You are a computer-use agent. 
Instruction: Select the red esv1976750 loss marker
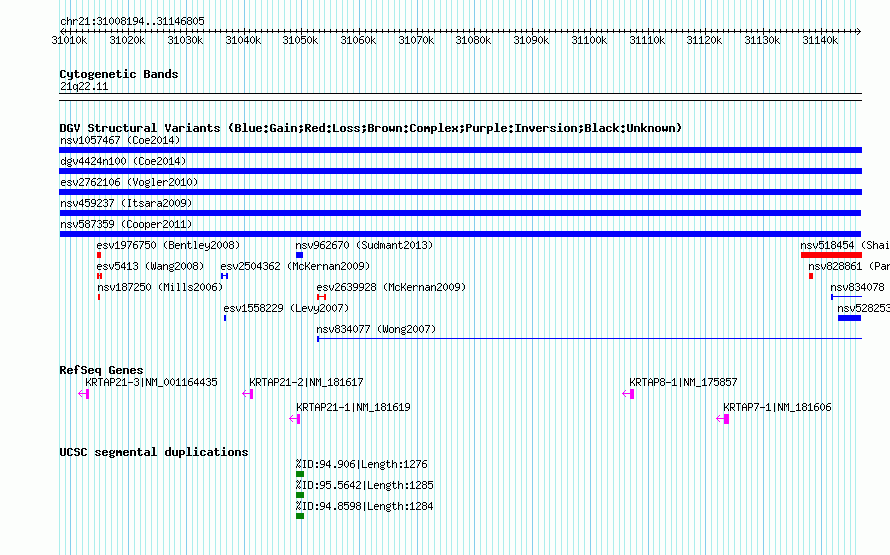point(99,255)
